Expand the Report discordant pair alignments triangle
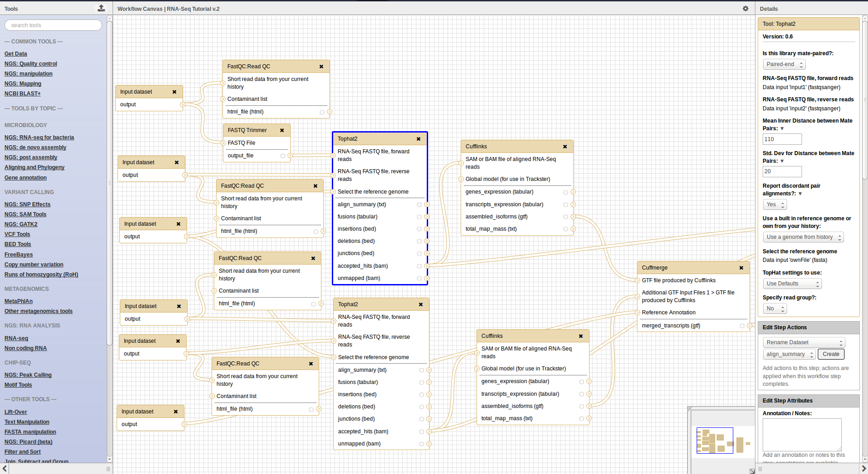Image resolution: width=868 pixels, height=474 pixels. (x=800, y=194)
